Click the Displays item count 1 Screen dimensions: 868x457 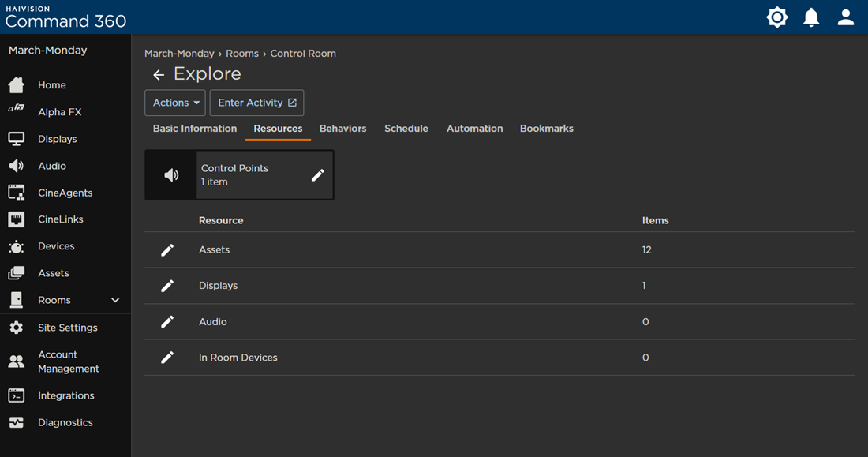[x=644, y=286]
